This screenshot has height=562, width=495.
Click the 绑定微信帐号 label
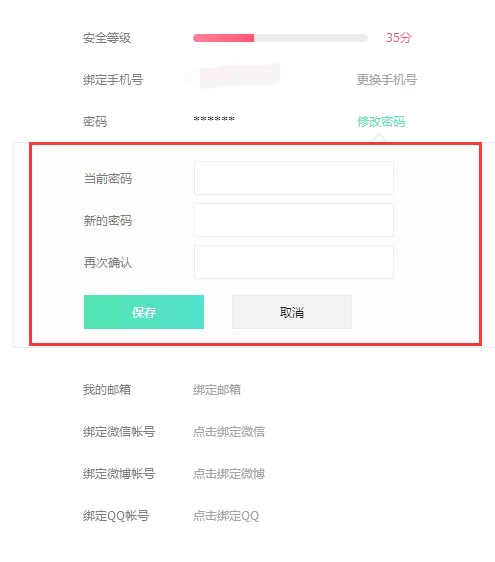119,432
